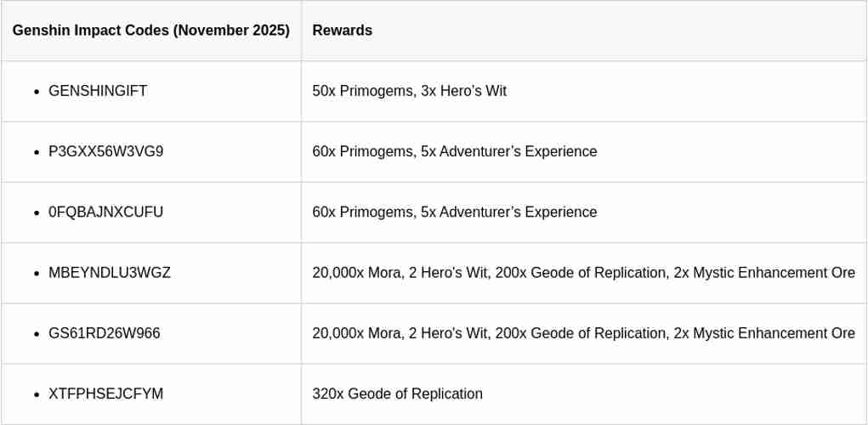Click the bullet point before GENSHINGIFT

(x=37, y=92)
